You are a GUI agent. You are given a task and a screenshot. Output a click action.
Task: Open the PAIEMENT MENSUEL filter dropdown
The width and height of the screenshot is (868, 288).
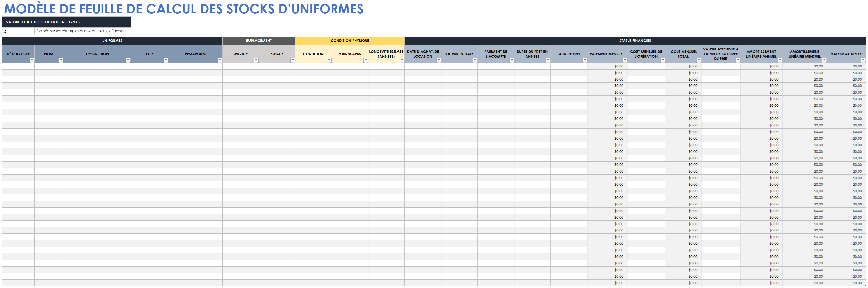click(x=624, y=60)
